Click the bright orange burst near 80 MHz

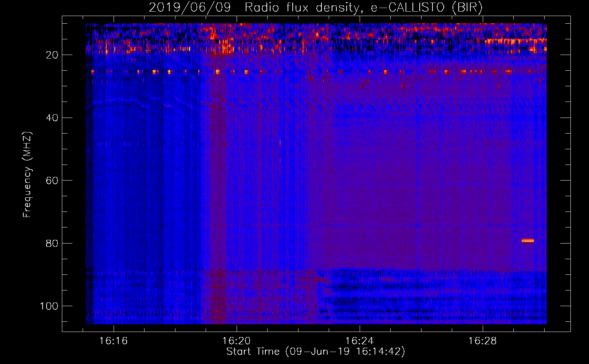[x=527, y=241]
